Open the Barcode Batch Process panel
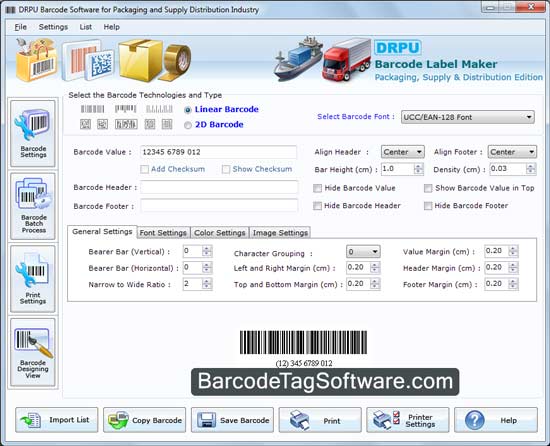Viewport: 550px width, 446px height. (33, 206)
